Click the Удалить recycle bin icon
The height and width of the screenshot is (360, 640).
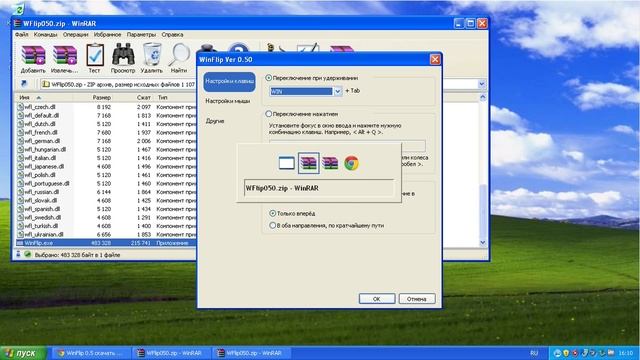(x=152, y=54)
